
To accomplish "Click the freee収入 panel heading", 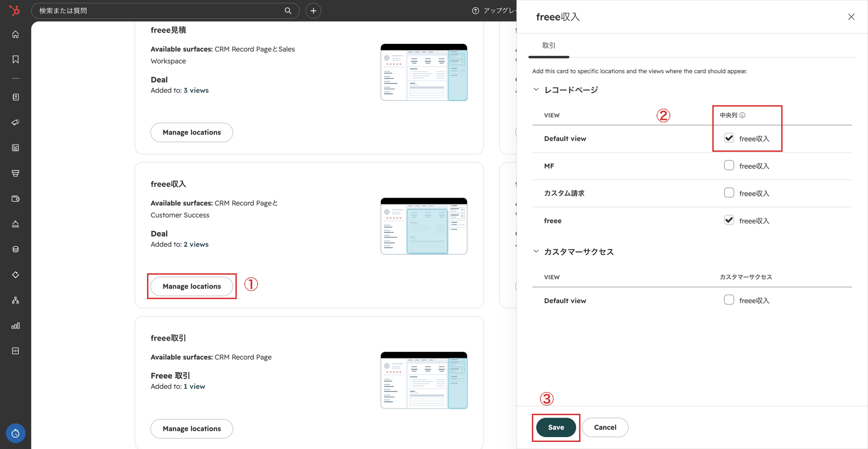I will click(558, 17).
